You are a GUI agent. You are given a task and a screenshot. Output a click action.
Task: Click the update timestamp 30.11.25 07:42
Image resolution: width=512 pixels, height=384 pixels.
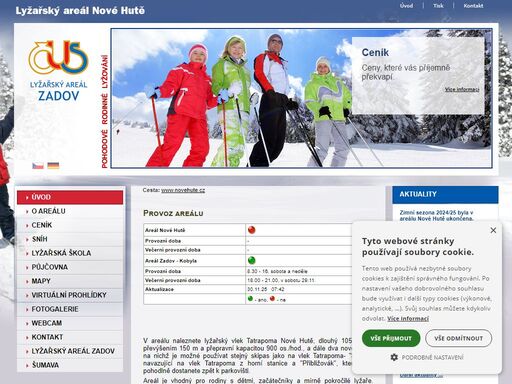tap(266, 289)
